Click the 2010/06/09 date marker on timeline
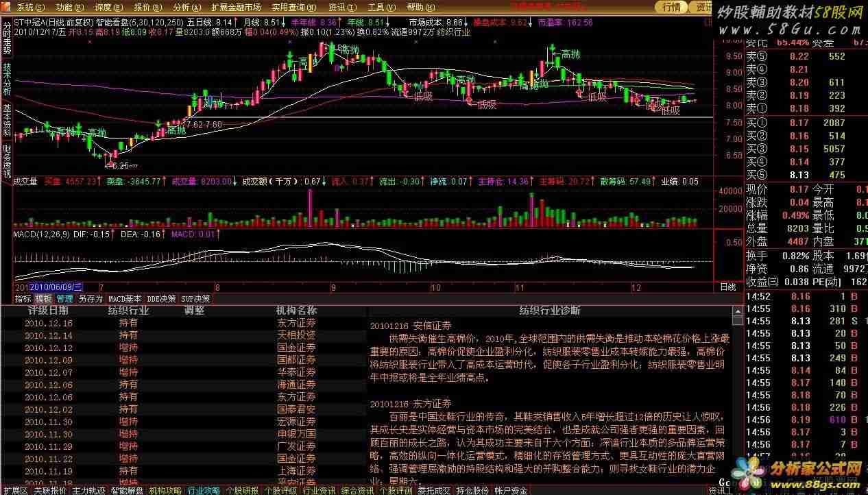The image size is (868, 495). (56, 287)
